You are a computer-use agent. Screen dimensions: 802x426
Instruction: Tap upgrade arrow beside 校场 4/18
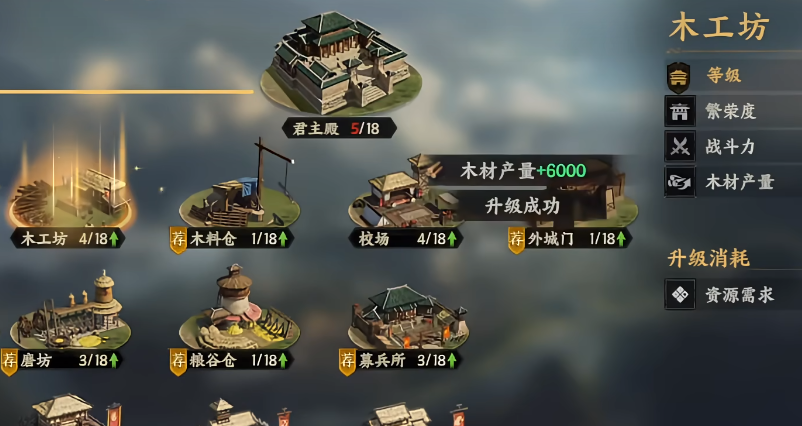point(452,239)
